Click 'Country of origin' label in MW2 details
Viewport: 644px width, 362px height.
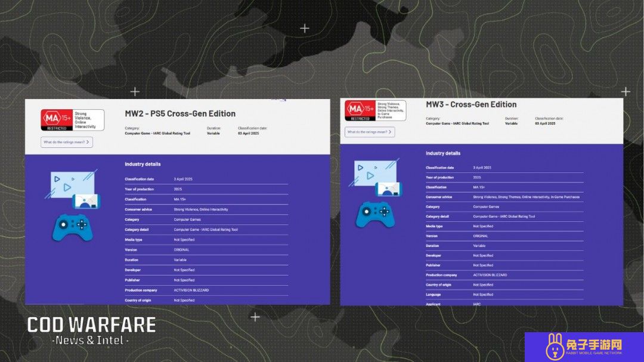pyautogui.click(x=138, y=301)
